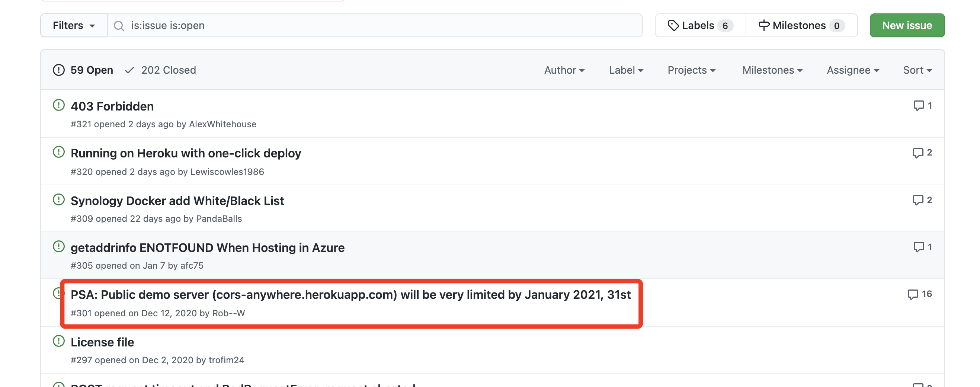Click the tag icon in Labels button
Image resolution: width=980 pixels, height=387 pixels.
(x=673, y=26)
